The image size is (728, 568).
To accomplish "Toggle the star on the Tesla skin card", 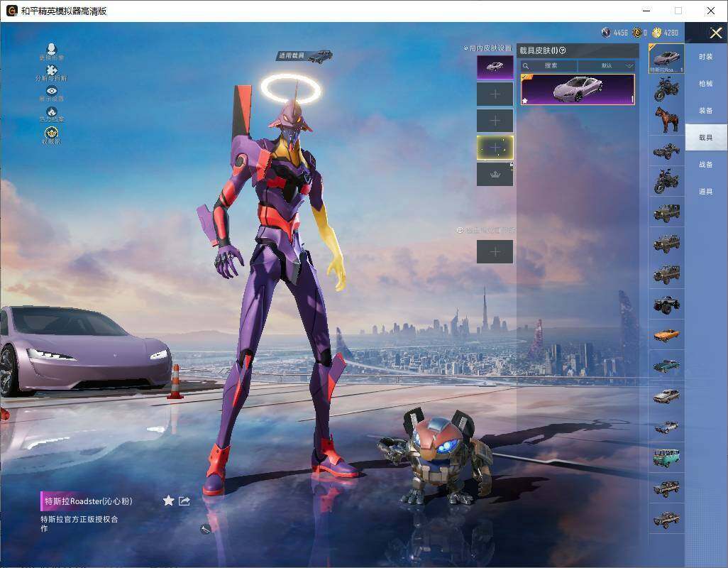I will coord(525,100).
